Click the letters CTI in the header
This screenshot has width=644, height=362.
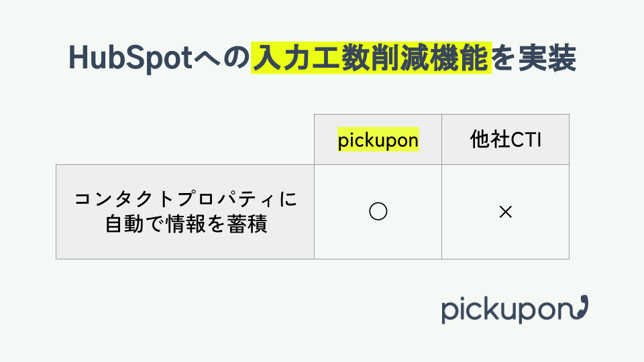coord(526,140)
